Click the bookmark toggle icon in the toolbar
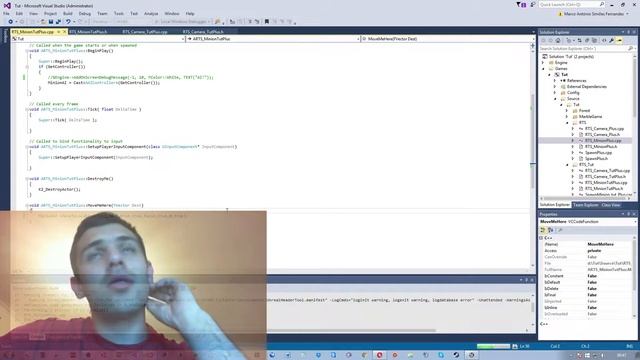Screen dimensions: 640x360 tap(267, 22)
